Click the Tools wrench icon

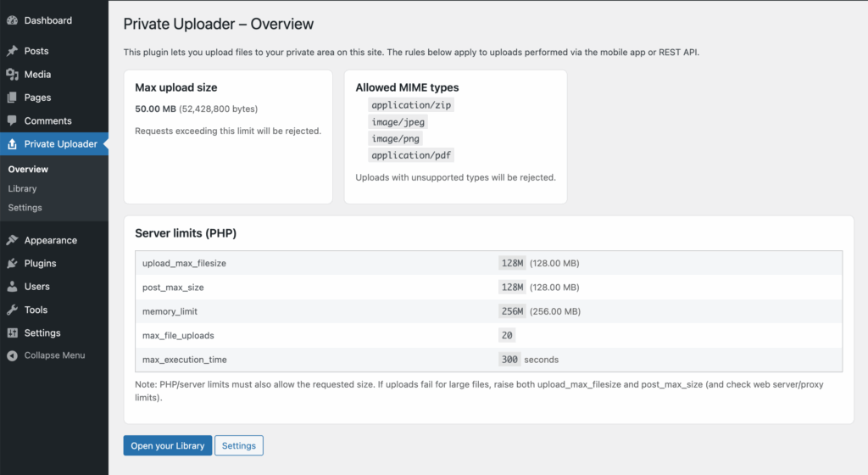tap(12, 310)
